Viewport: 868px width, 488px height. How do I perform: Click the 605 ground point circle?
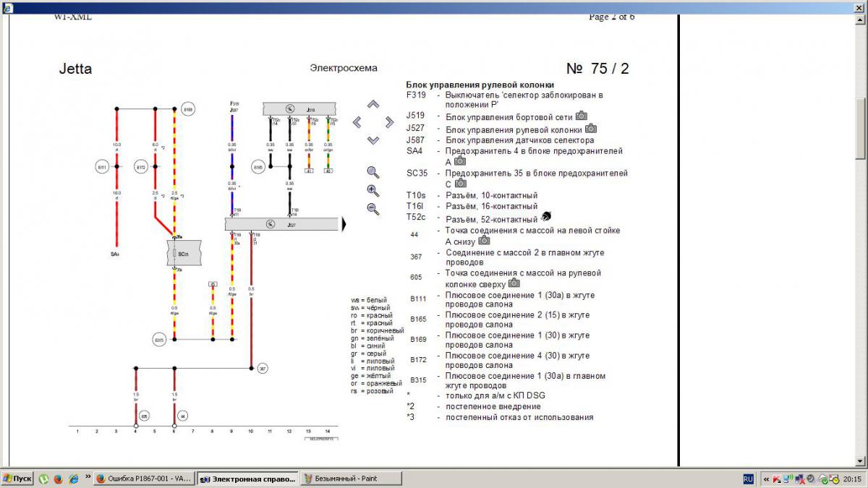(145, 416)
